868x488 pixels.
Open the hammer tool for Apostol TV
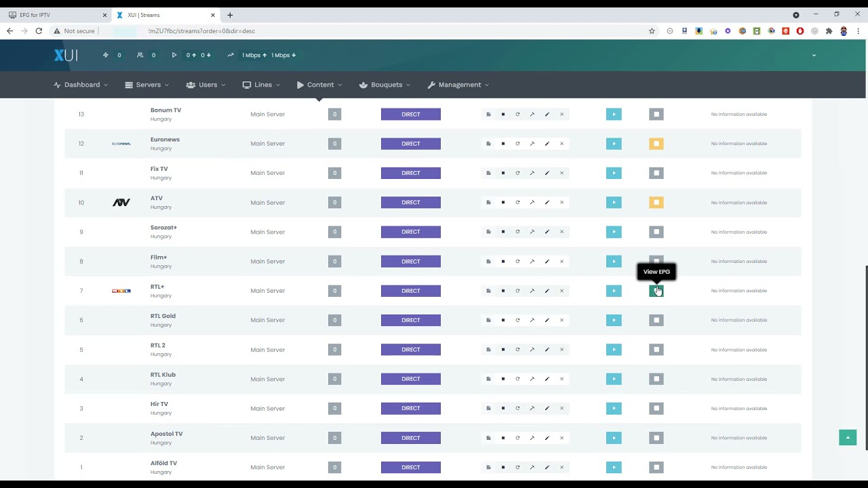(x=532, y=438)
